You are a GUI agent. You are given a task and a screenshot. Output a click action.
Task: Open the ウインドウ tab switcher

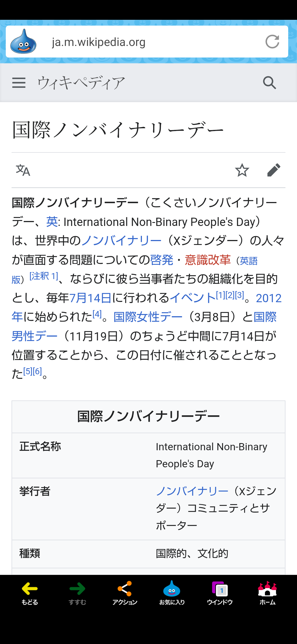[x=220, y=593]
